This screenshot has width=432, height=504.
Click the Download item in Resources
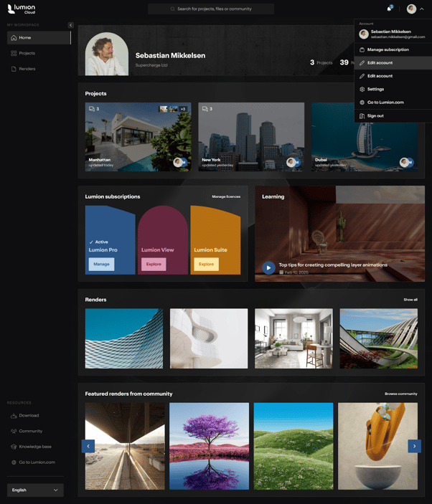29,415
